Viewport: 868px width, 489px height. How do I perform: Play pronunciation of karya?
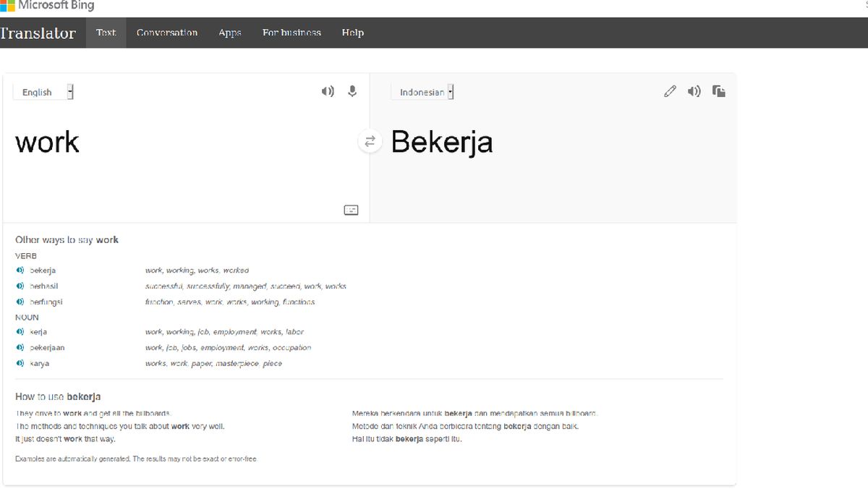point(20,363)
